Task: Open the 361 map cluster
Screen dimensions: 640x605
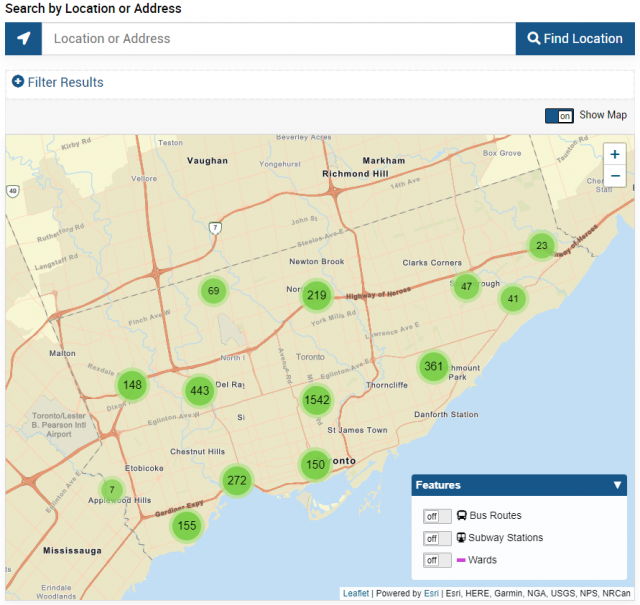Action: (x=433, y=366)
